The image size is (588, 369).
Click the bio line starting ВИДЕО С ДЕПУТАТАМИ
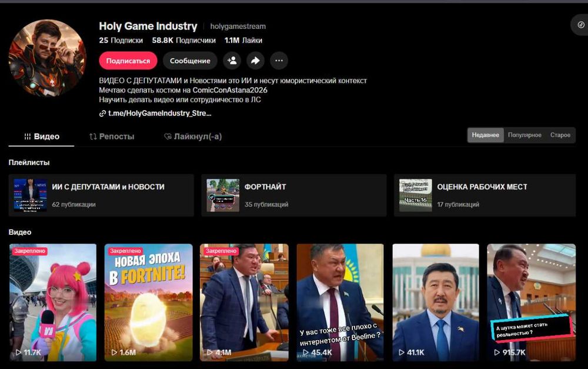(233, 81)
